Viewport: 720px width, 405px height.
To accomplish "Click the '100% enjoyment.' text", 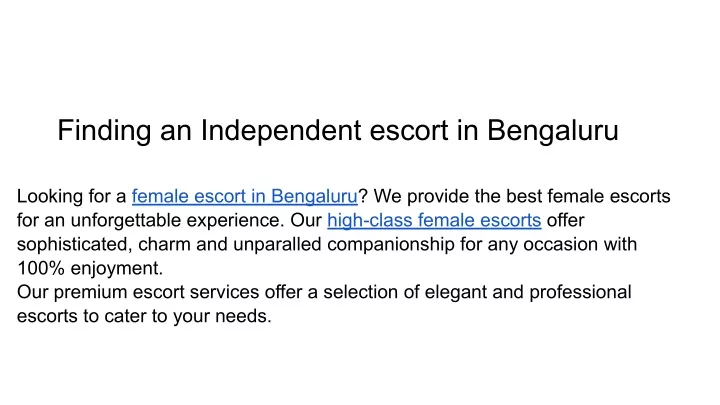I will click(x=90, y=268).
